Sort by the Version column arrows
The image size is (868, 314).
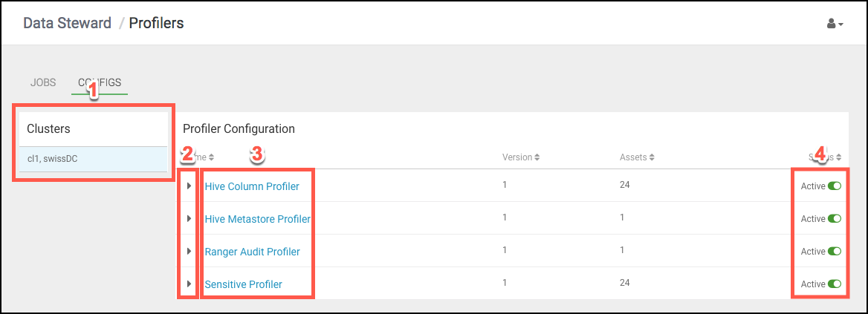coord(537,157)
